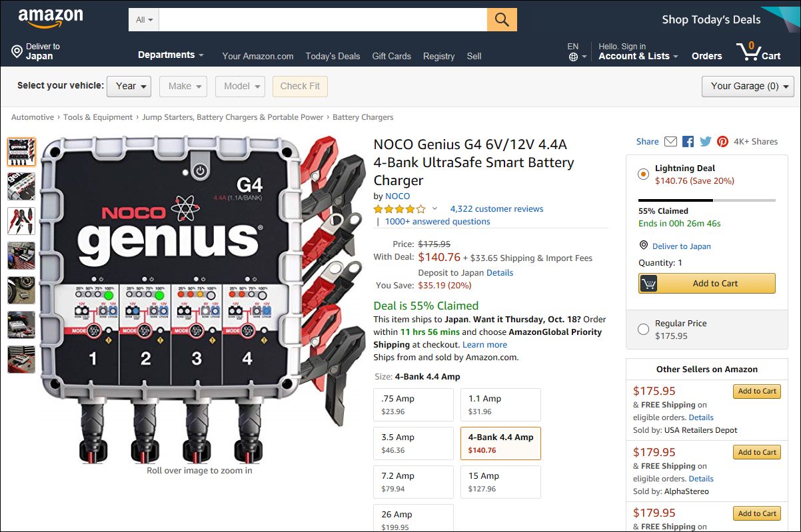Choose the 7.2 Amp size option

(x=413, y=481)
